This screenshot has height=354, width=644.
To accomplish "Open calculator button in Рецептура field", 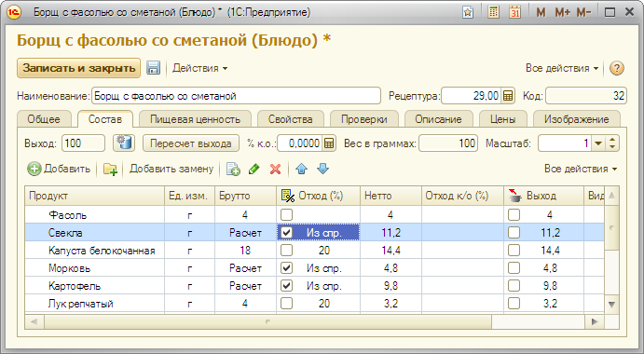I will (x=508, y=96).
